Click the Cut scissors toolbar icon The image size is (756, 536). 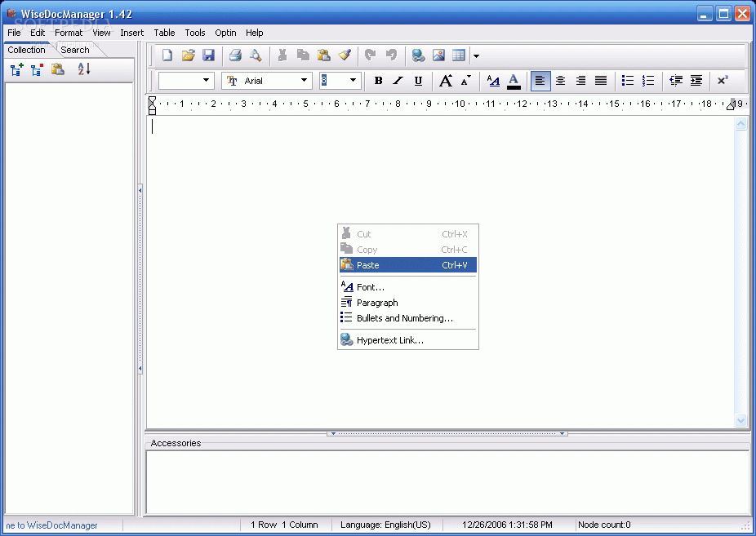[282, 55]
